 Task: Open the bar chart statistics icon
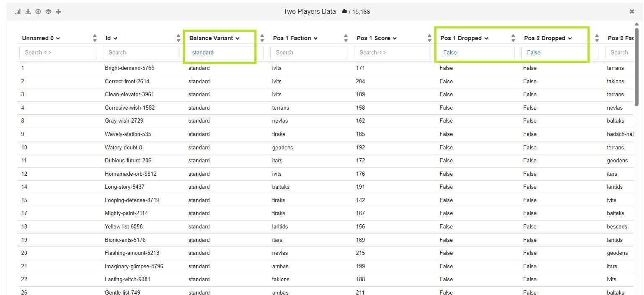pyautogui.click(x=18, y=12)
